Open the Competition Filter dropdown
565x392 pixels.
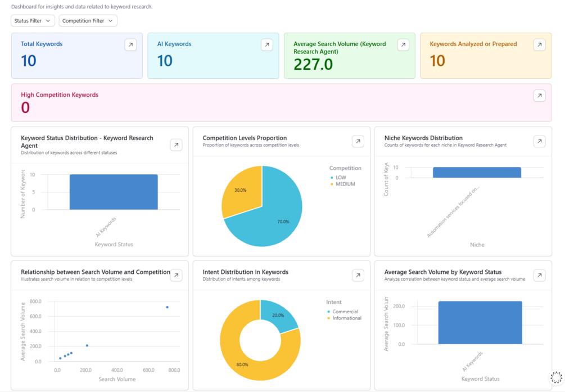coord(88,21)
